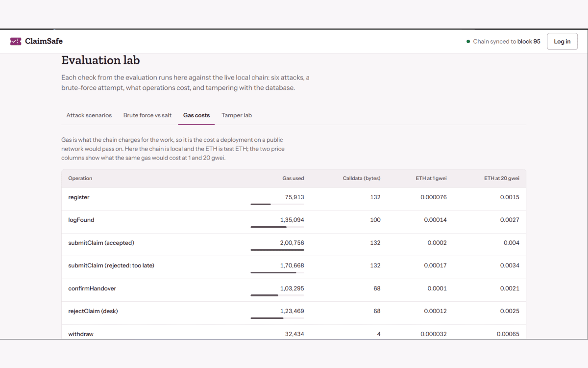Viewport: 588px width, 368px height.
Task: Click the Log in button
Action: point(562,41)
